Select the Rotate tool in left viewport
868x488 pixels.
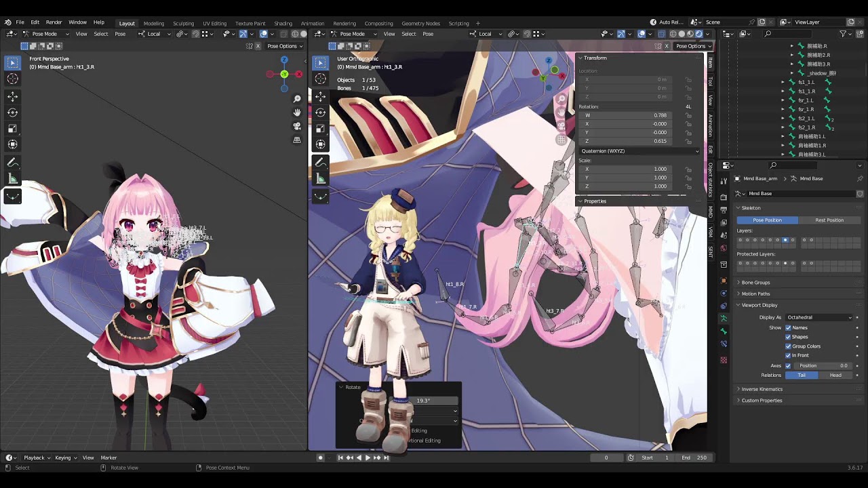pyautogui.click(x=13, y=113)
